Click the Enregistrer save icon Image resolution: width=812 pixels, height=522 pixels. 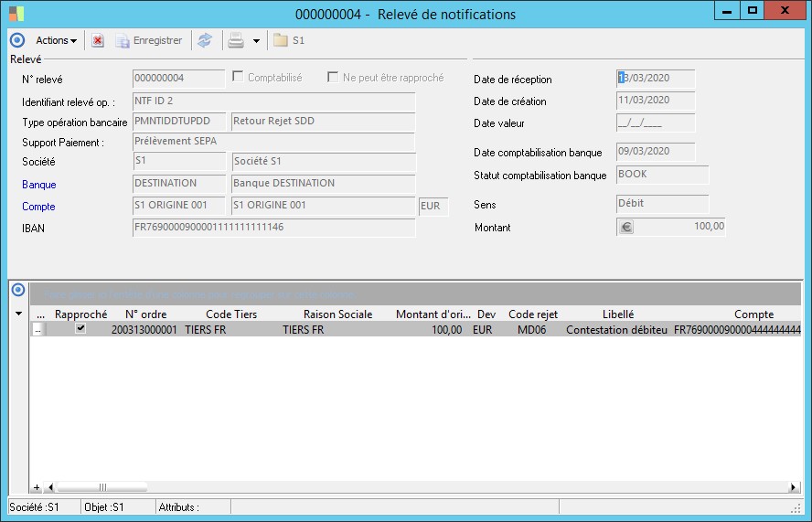pyautogui.click(x=123, y=40)
